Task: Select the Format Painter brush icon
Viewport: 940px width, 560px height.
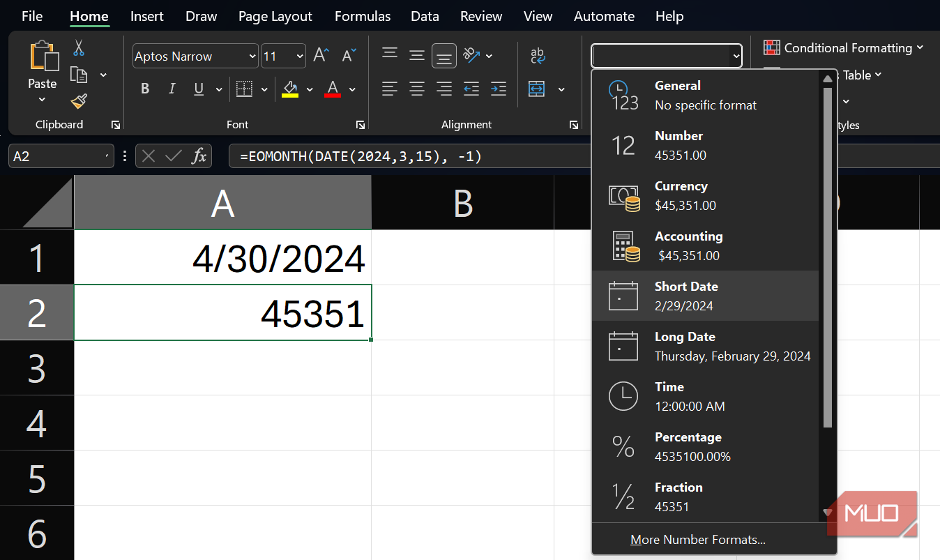Action: tap(79, 102)
